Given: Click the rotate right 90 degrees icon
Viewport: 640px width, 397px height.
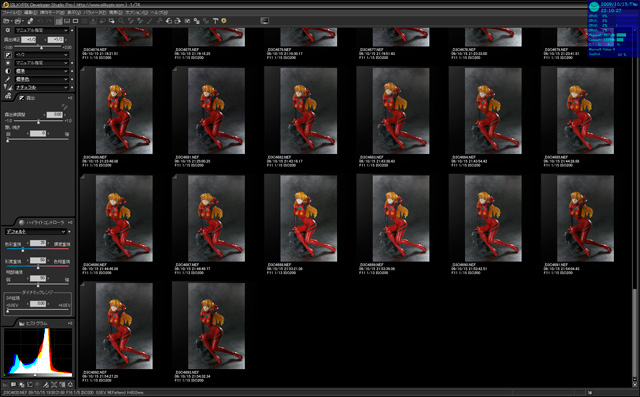Looking at the screenshot, I should (x=178, y=21).
